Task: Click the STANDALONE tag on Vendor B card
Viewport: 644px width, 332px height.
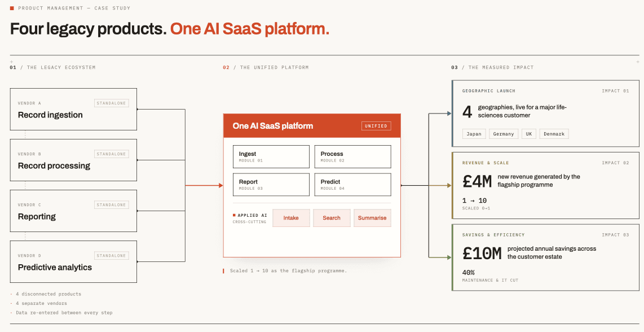Action: [x=111, y=154]
